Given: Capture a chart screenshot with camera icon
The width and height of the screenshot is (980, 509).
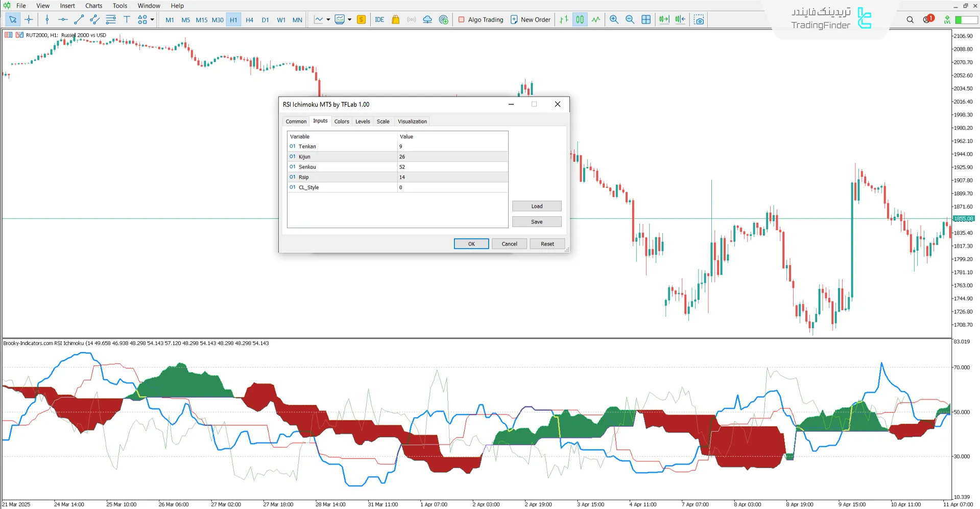Looking at the screenshot, I should pyautogui.click(x=699, y=19).
